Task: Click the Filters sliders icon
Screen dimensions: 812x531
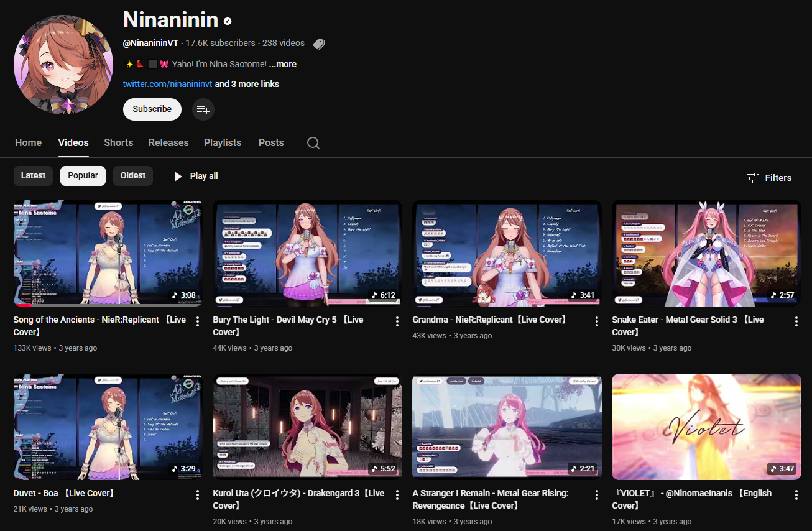Action: tap(753, 178)
